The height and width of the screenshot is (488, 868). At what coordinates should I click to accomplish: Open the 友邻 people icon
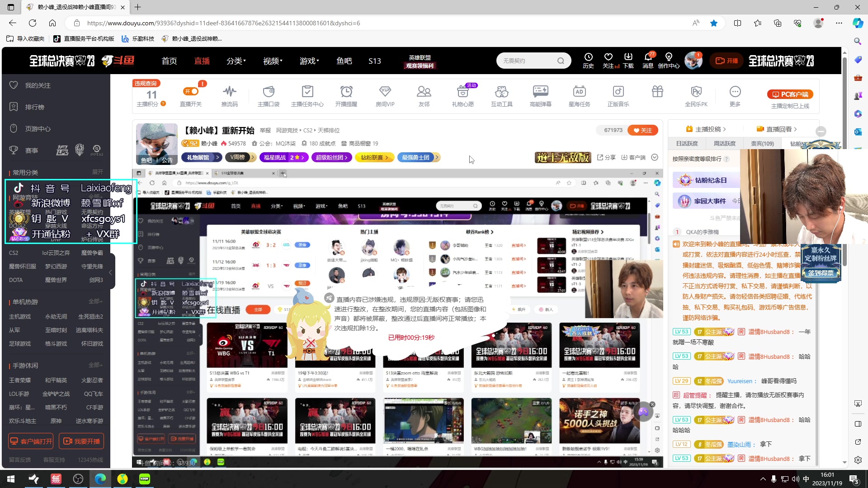point(424,92)
